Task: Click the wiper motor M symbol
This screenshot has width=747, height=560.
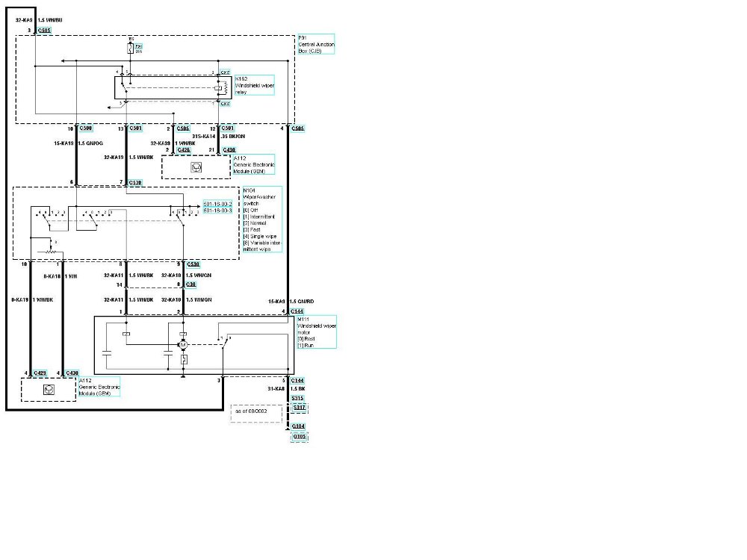Action: point(182,344)
